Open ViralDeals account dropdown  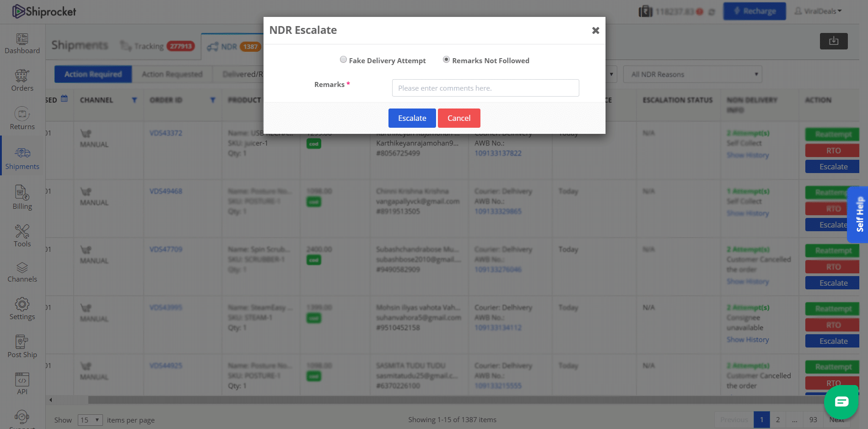[819, 11]
